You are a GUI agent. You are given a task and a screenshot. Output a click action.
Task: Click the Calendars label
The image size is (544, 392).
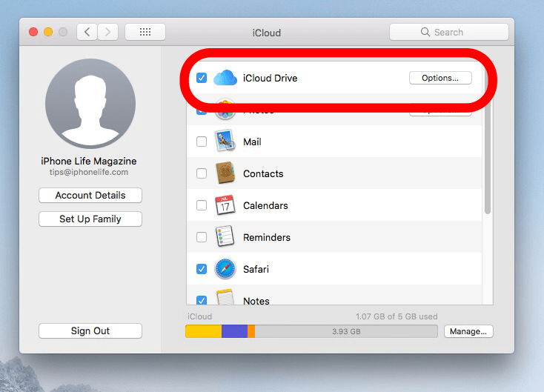click(265, 205)
